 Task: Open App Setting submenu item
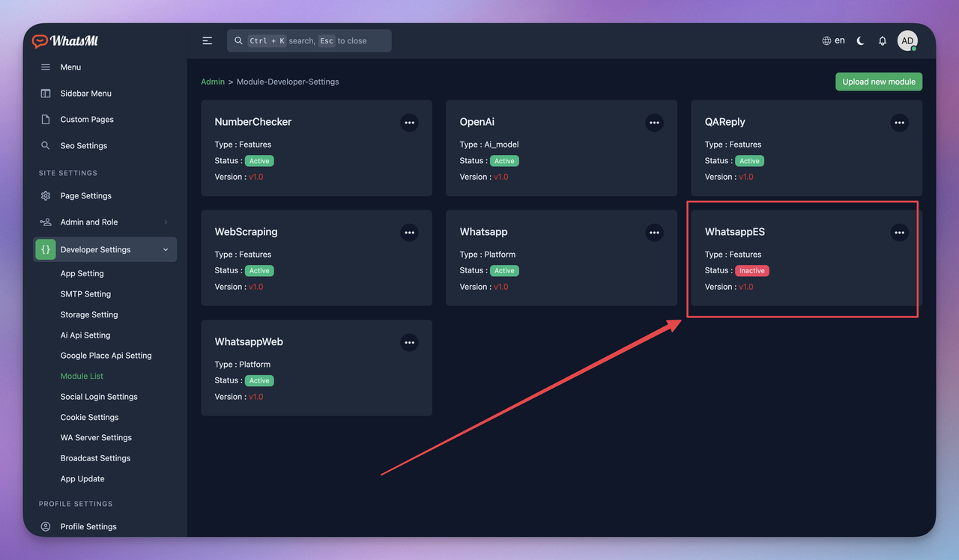pos(82,274)
